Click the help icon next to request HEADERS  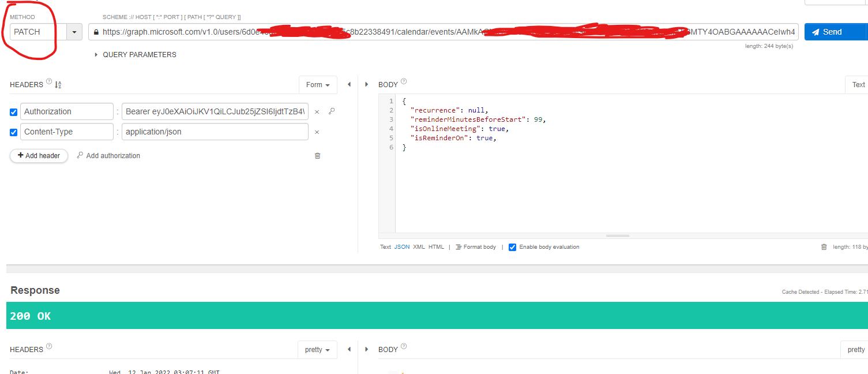pos(49,81)
